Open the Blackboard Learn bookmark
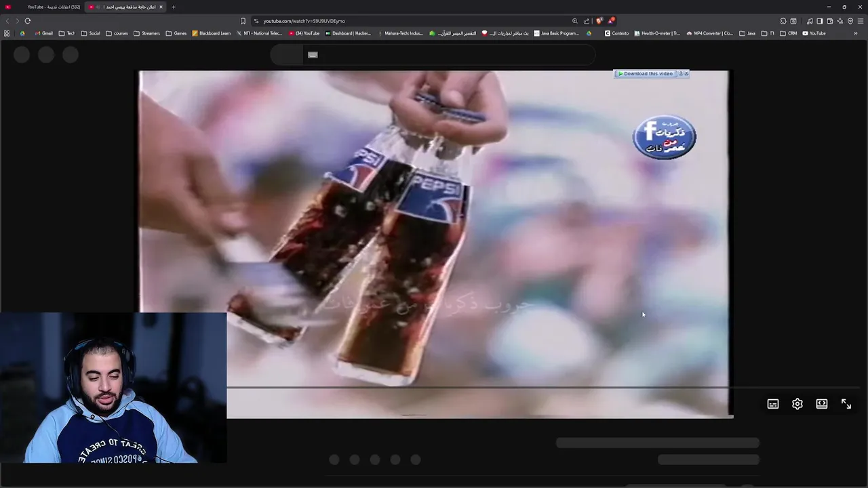Viewport: 868px width, 488px height. [212, 33]
